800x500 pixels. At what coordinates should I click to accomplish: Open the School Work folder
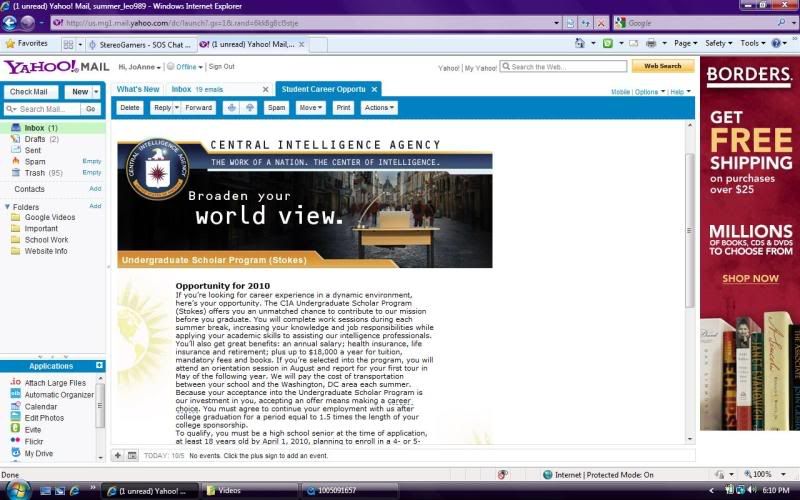(46, 240)
